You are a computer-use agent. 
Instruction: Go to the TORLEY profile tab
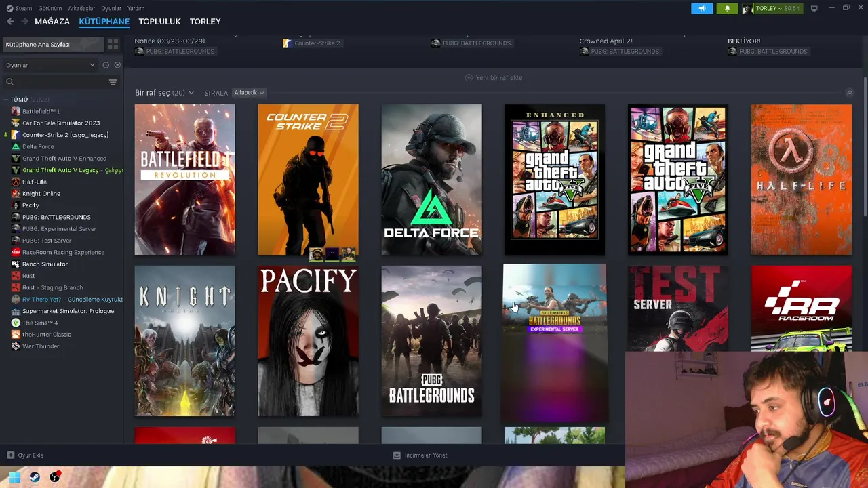tap(205, 22)
